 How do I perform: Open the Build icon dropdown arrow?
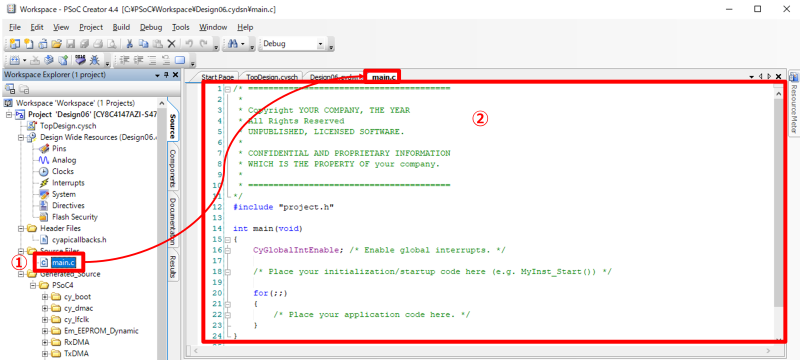24,60
